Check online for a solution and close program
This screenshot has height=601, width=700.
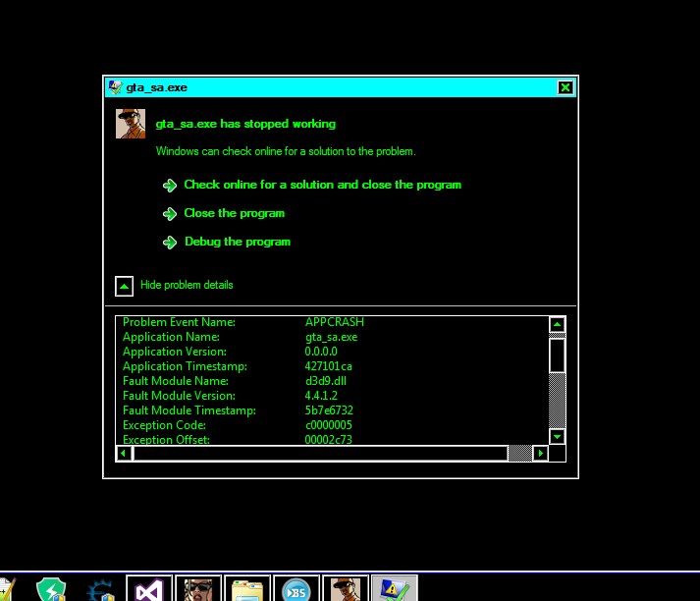(323, 185)
